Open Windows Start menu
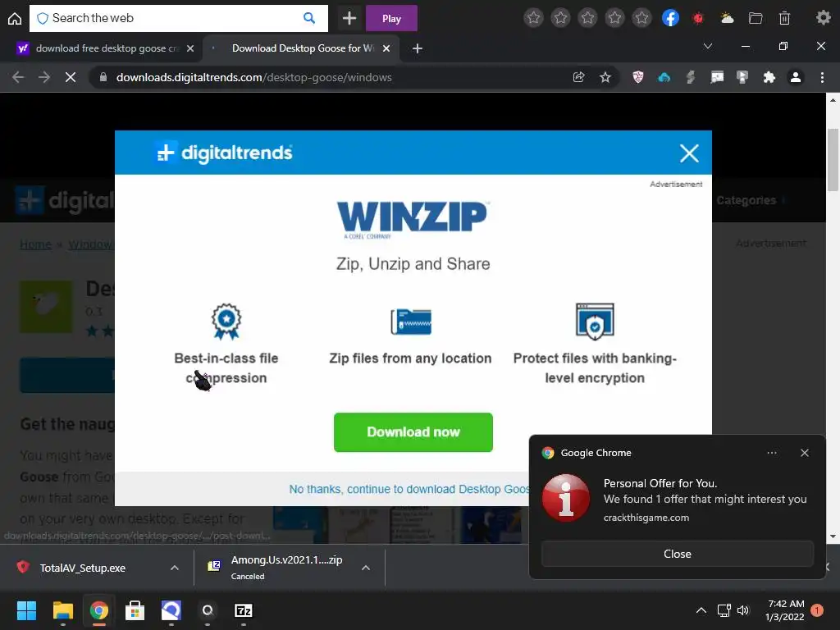The image size is (840, 630). point(26,610)
